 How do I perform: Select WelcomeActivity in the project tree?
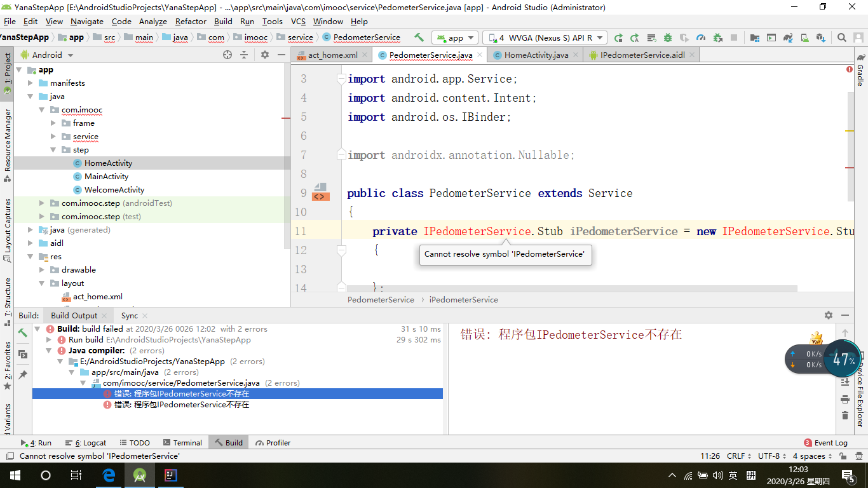click(114, 190)
